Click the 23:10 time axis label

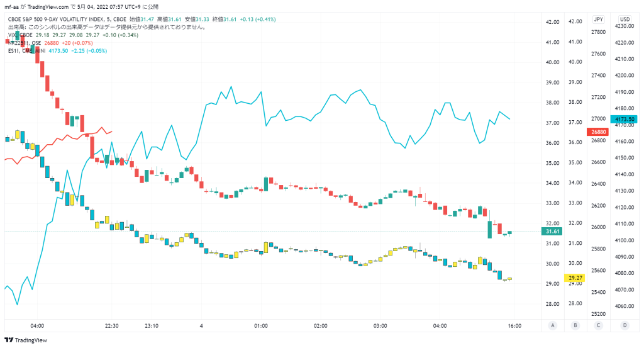(x=152, y=326)
